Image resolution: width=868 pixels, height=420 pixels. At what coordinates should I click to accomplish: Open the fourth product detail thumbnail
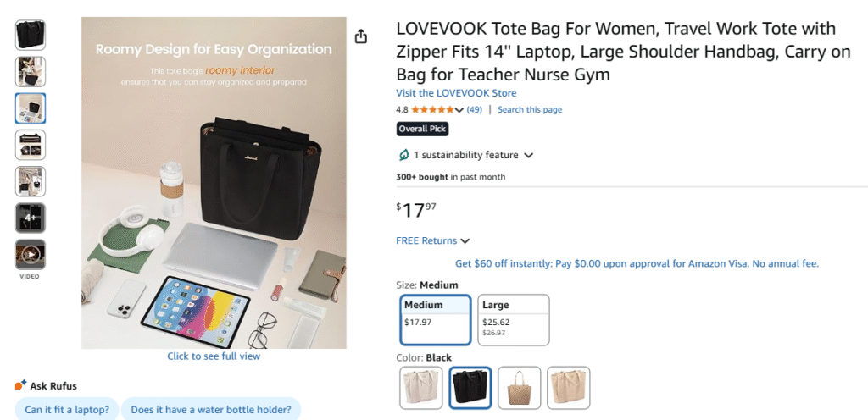pos(31,145)
